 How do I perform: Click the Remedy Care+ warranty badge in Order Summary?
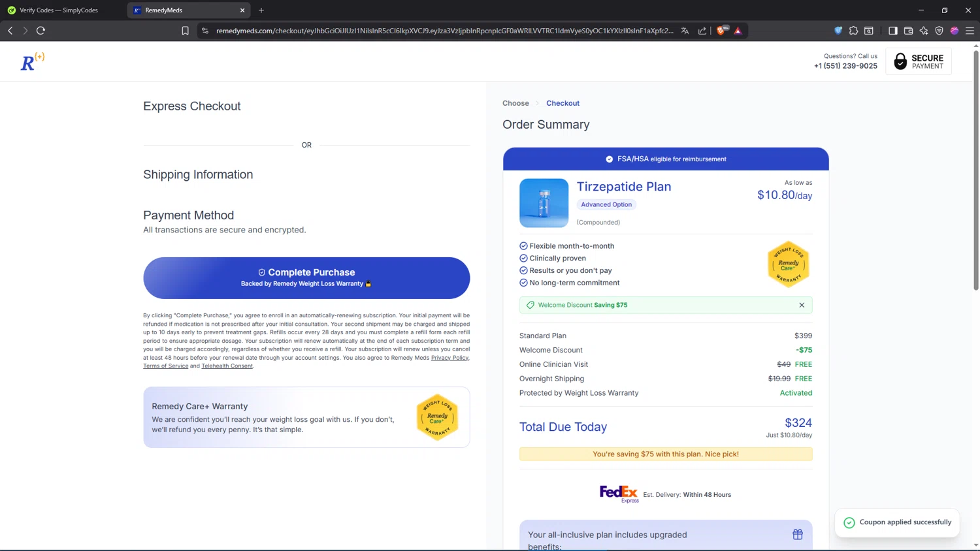tap(789, 264)
